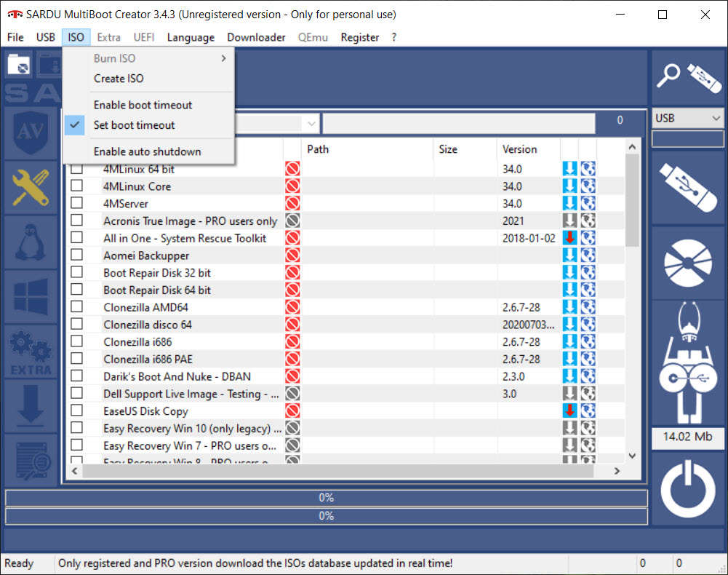Click the 2018-01-02 version cell
Viewport: 728px width, 575px height.
click(529, 238)
